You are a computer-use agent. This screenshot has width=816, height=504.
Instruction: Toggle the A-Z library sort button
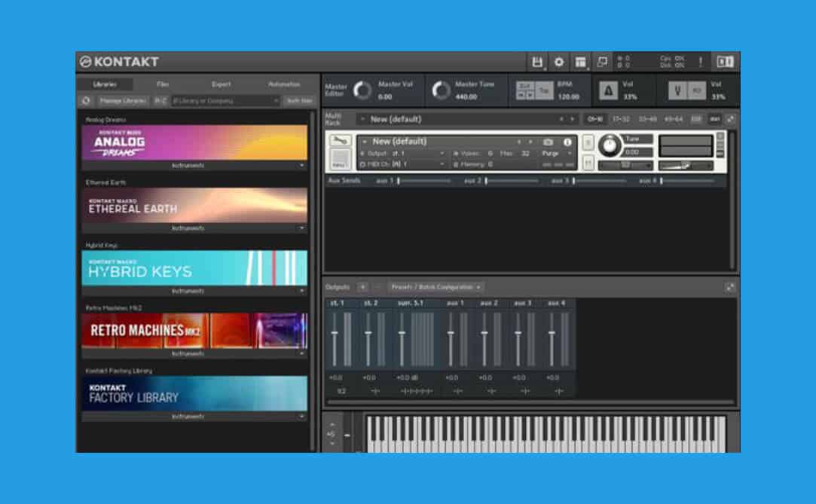pyautogui.click(x=160, y=100)
